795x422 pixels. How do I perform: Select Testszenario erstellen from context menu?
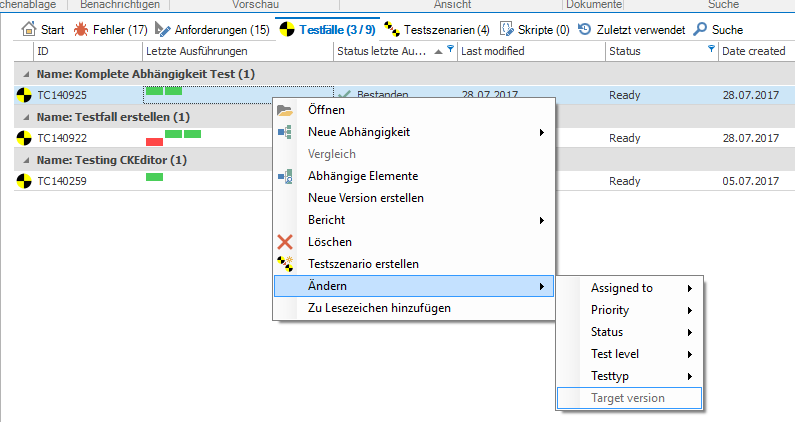pyautogui.click(x=362, y=264)
